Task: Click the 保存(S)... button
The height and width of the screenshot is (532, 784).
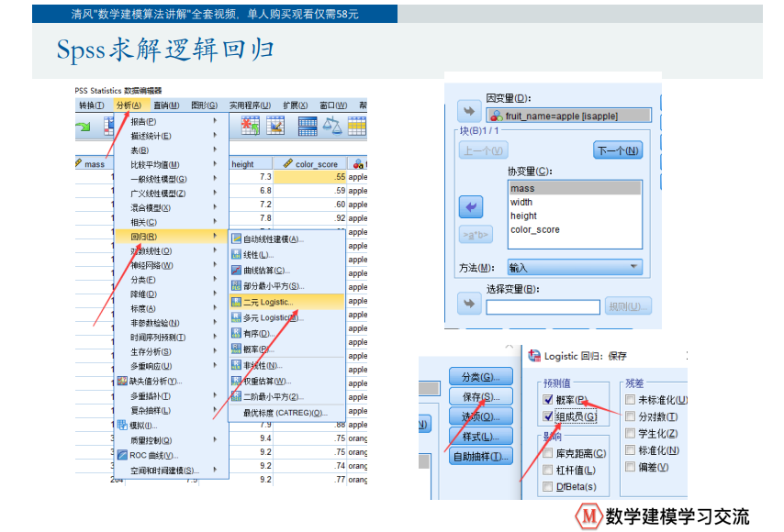Action: [480, 396]
